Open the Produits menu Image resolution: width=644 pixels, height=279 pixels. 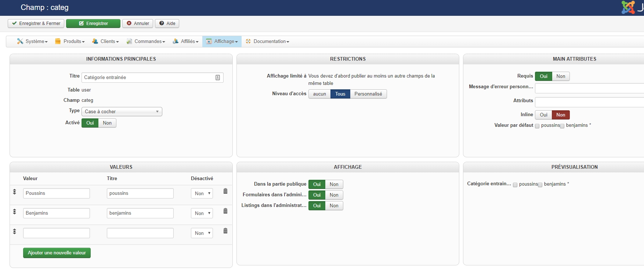tap(70, 42)
